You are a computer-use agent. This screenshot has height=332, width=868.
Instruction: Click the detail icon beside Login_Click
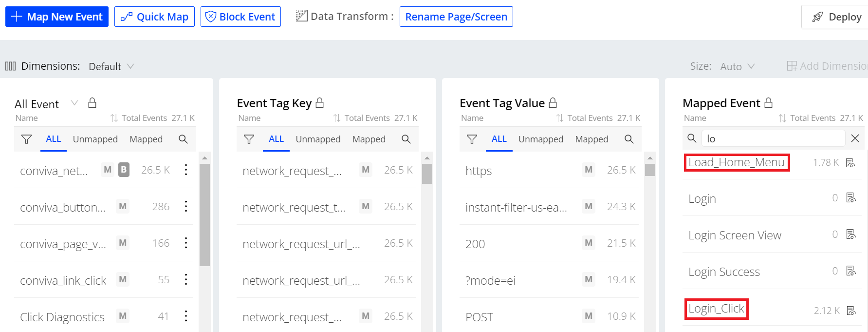click(851, 310)
